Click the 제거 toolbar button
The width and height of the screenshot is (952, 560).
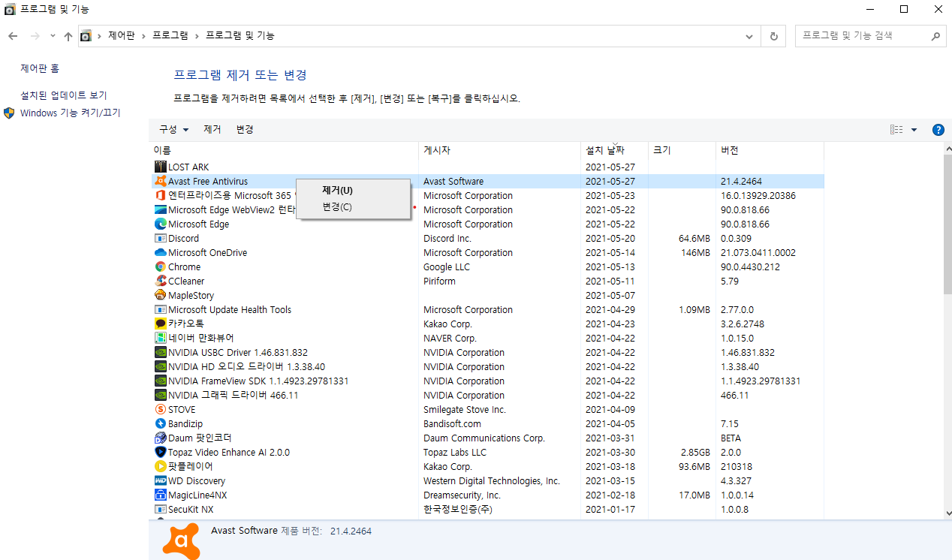point(212,129)
